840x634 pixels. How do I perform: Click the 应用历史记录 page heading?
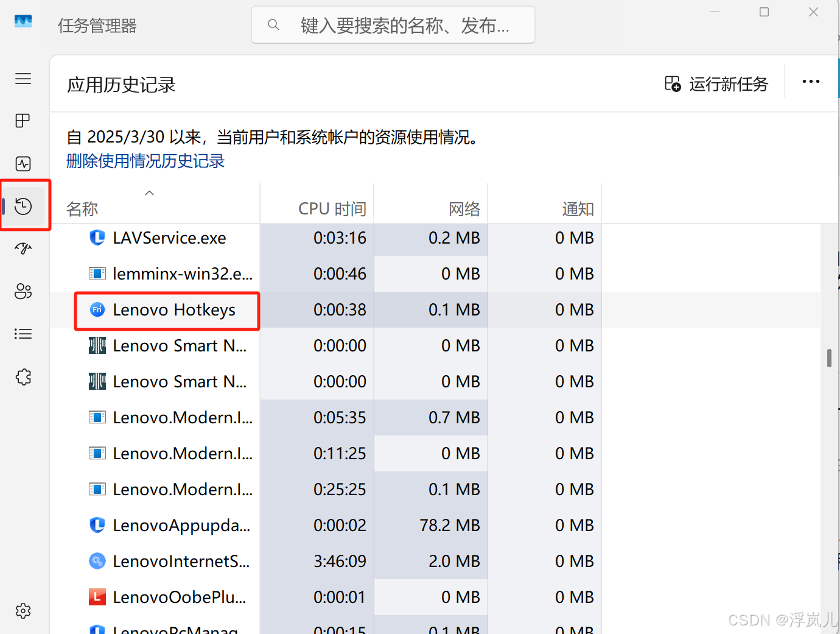point(121,85)
